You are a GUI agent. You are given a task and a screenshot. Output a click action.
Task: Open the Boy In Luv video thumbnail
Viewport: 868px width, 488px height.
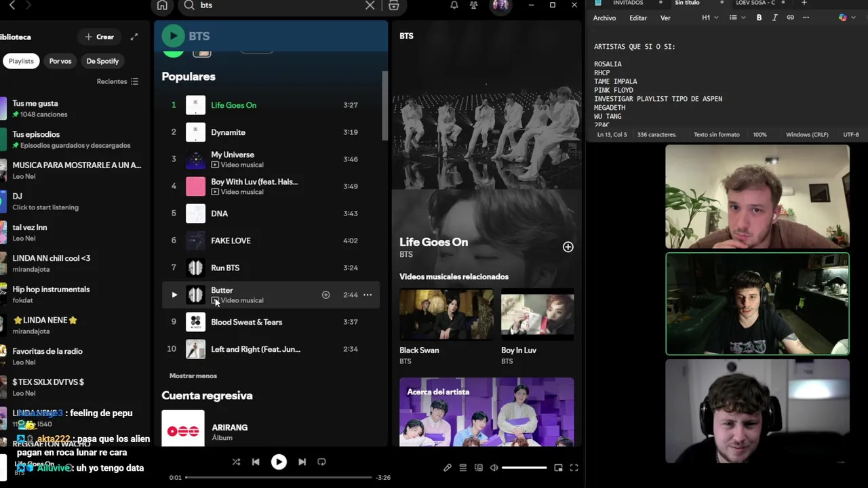pyautogui.click(x=537, y=314)
